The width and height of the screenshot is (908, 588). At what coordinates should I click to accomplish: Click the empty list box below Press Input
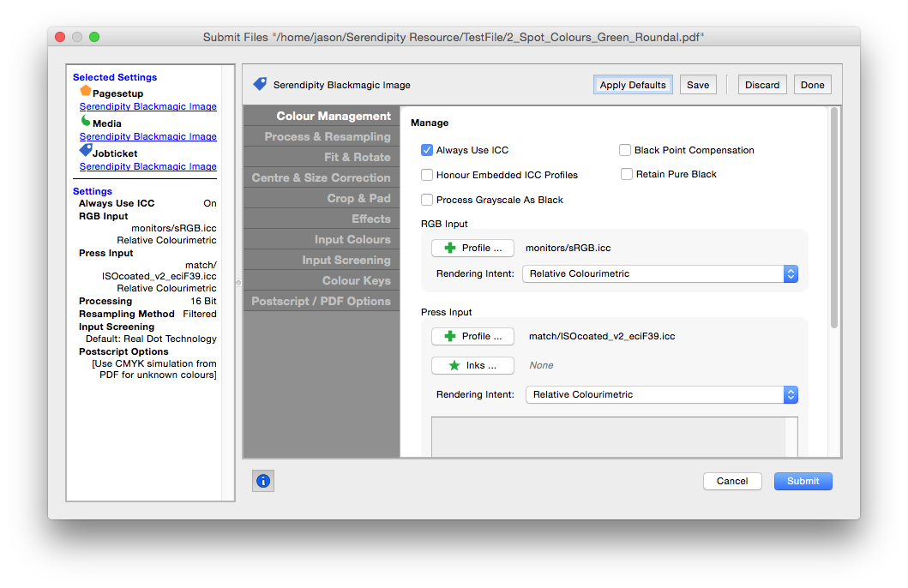(x=614, y=437)
